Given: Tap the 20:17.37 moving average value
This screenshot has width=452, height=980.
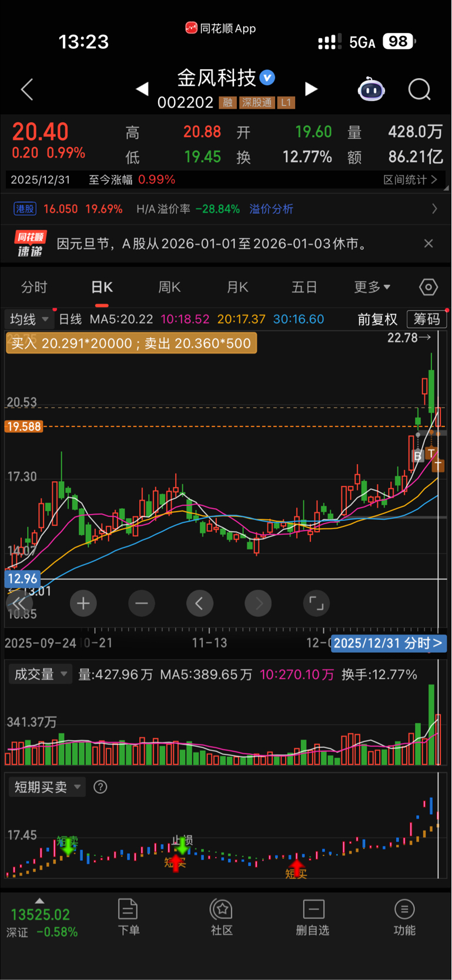Looking at the screenshot, I should 241,319.
